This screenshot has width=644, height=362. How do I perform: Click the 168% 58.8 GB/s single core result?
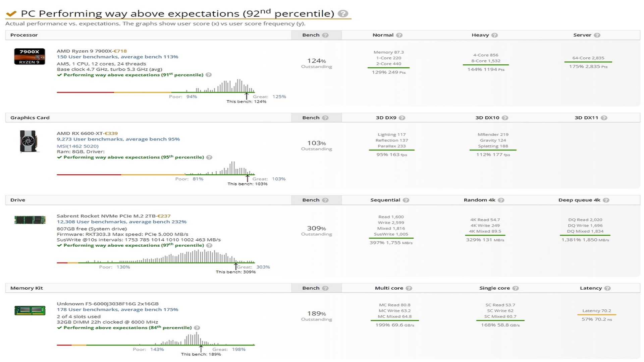click(500, 325)
